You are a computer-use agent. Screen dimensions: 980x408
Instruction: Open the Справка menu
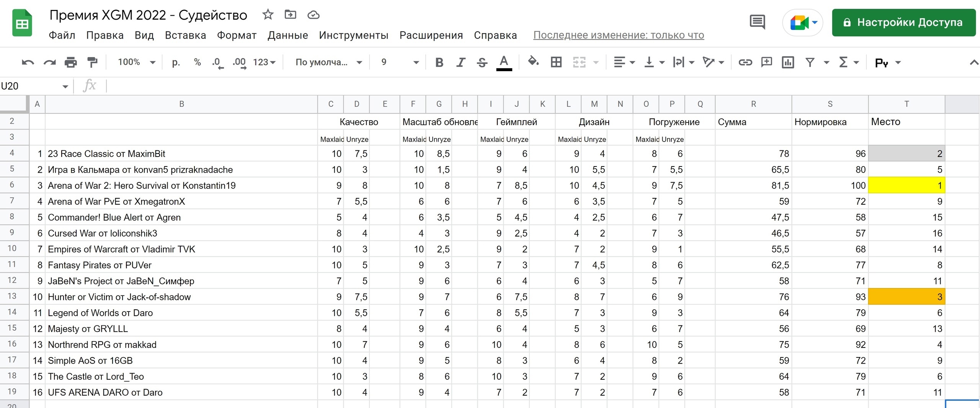click(x=495, y=35)
